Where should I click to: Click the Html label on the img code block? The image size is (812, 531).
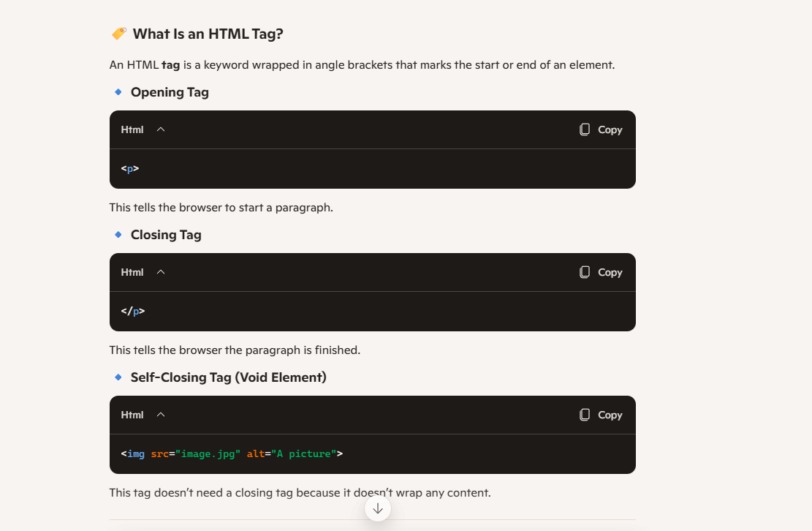[132, 415]
